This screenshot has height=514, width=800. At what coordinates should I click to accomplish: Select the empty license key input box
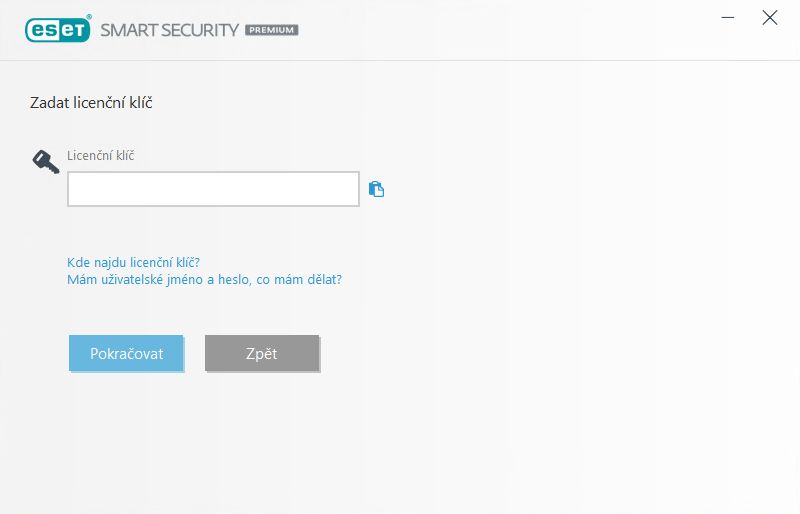pos(213,189)
